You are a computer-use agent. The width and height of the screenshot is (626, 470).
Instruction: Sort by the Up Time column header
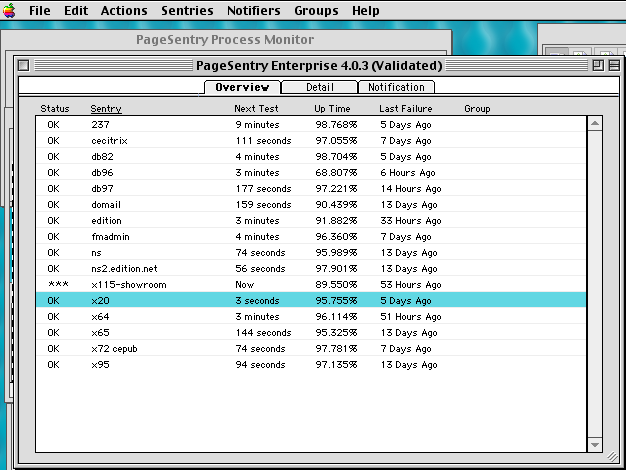332,108
